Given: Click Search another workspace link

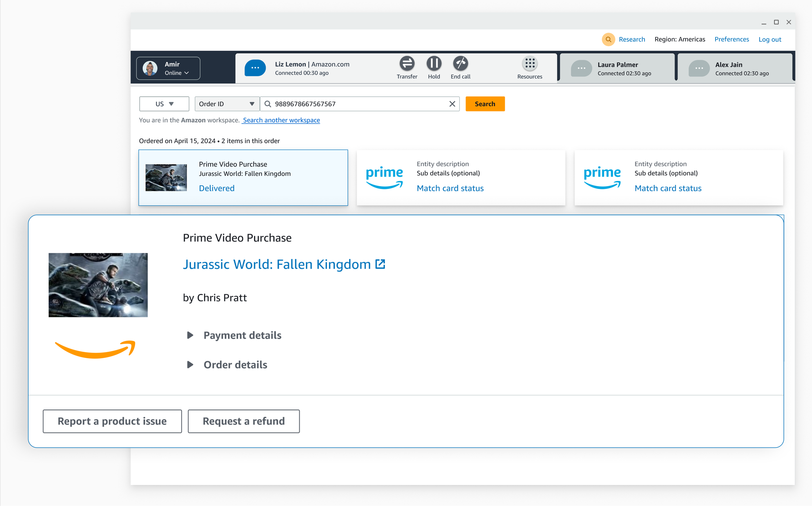Looking at the screenshot, I should [281, 120].
